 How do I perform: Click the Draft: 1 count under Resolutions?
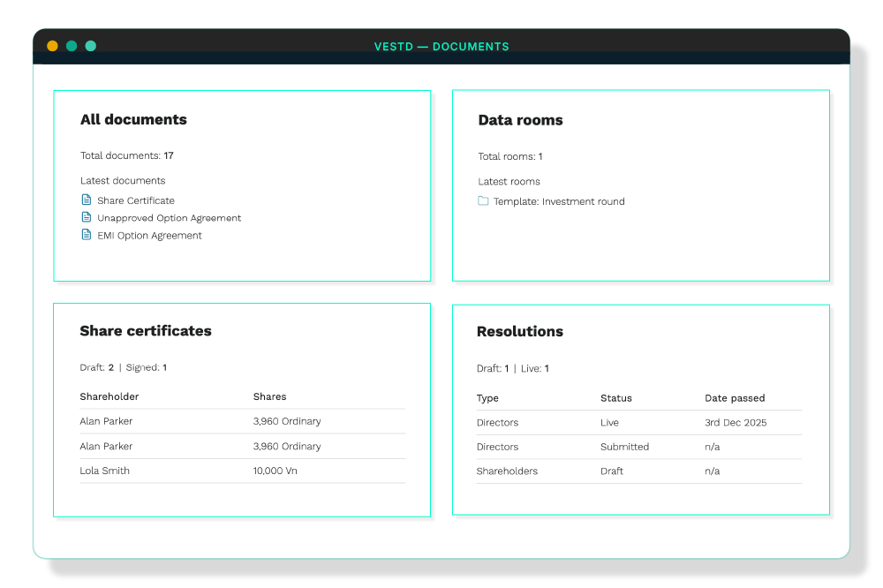click(493, 368)
